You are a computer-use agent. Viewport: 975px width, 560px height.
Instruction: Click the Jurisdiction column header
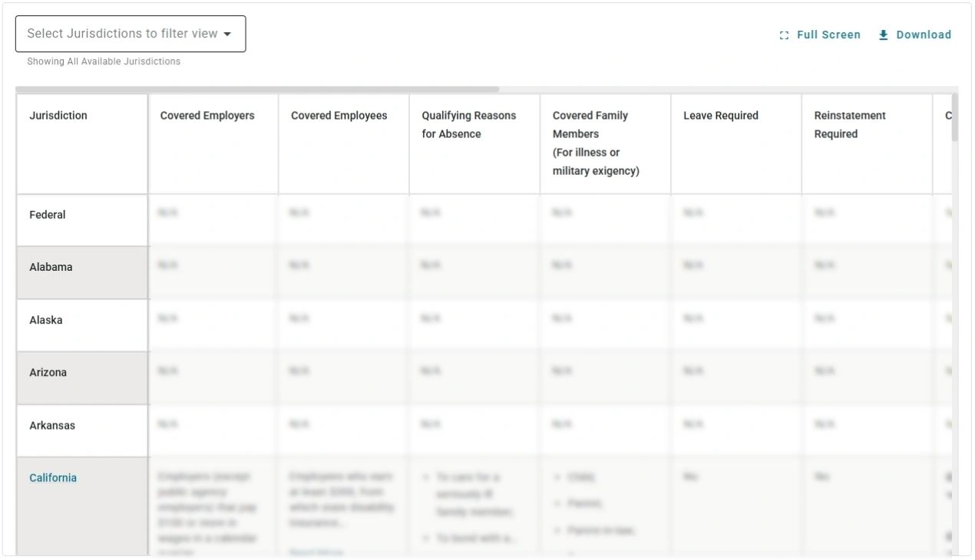[x=58, y=115]
